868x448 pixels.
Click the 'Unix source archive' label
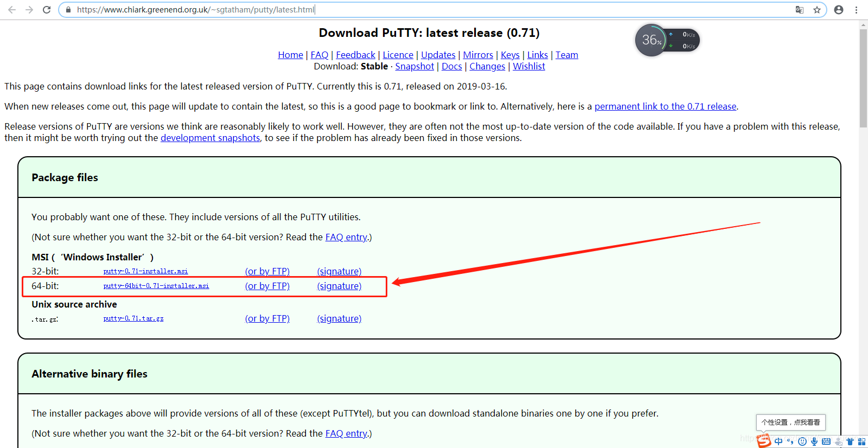point(74,304)
